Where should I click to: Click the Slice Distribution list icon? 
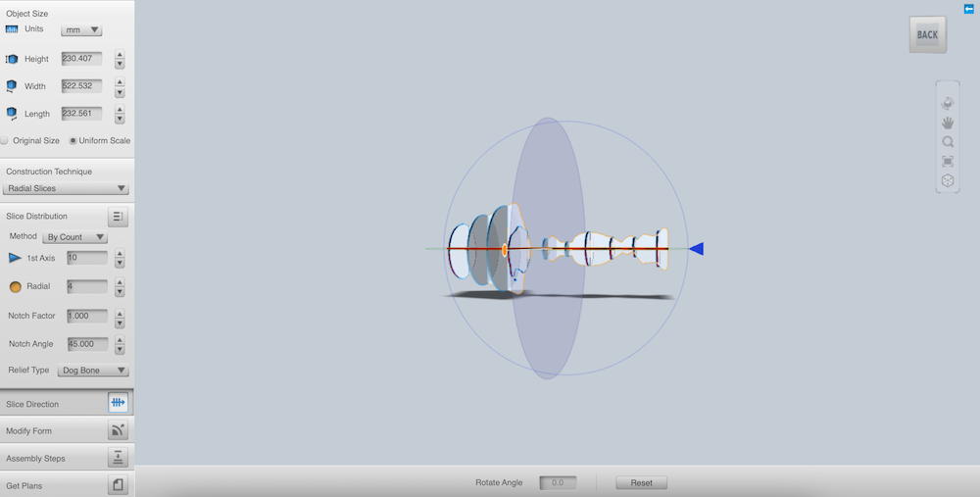point(118,217)
